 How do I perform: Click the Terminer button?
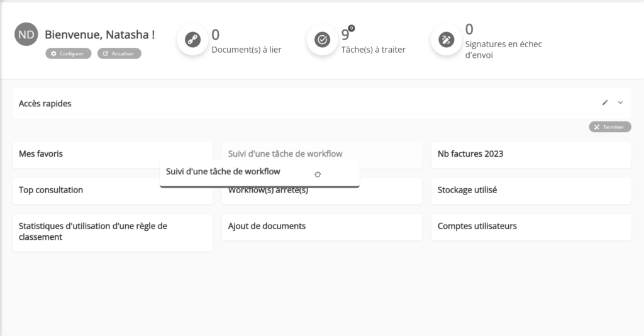[x=610, y=127]
